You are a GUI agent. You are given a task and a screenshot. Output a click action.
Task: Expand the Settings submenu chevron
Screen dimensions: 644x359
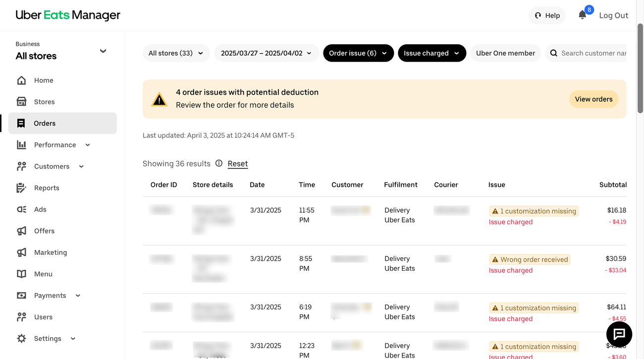pos(73,339)
